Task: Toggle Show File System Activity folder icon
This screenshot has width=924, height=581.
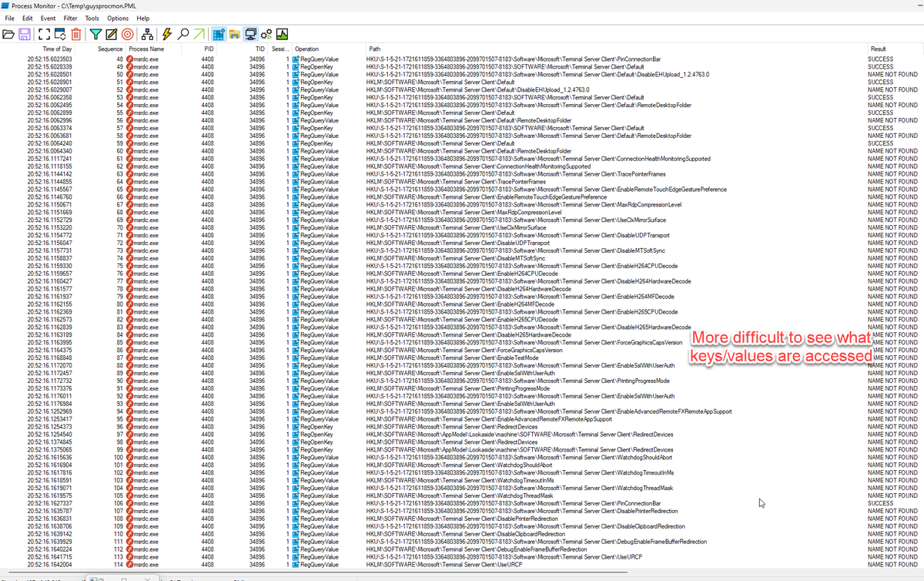Action: pyautogui.click(x=234, y=34)
